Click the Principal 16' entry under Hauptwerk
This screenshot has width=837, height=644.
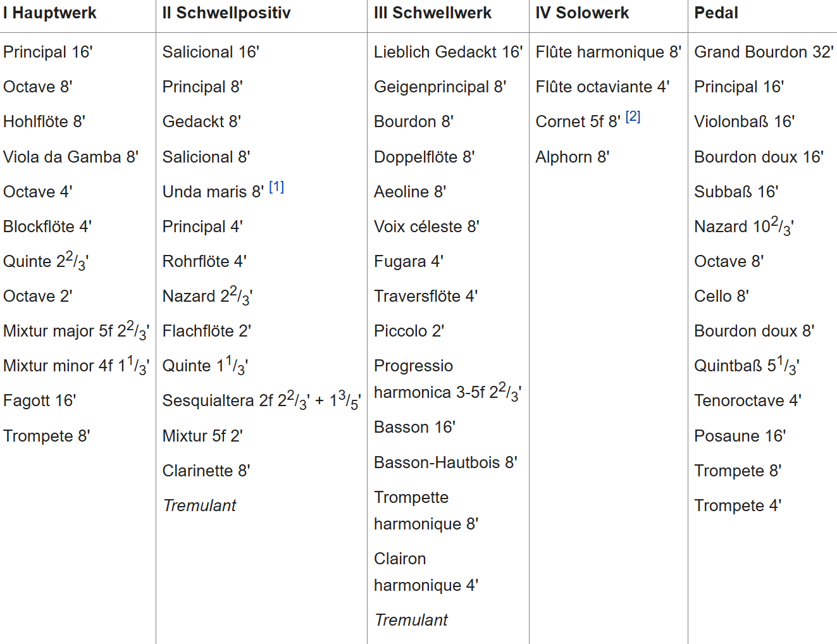point(48,52)
